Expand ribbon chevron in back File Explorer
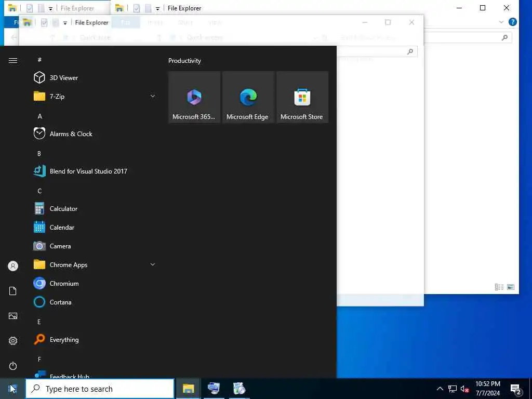The width and height of the screenshot is (532, 399). click(501, 22)
